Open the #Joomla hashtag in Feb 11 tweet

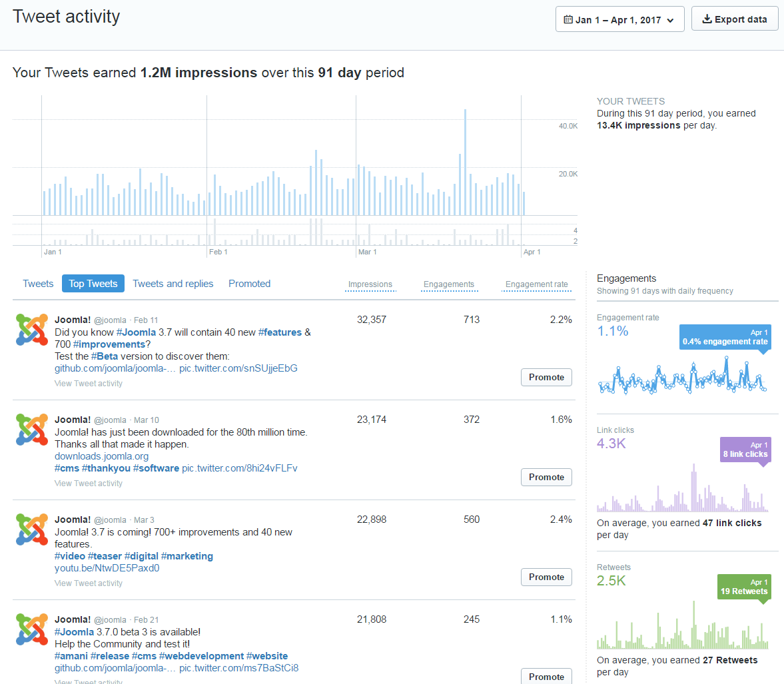click(x=136, y=332)
